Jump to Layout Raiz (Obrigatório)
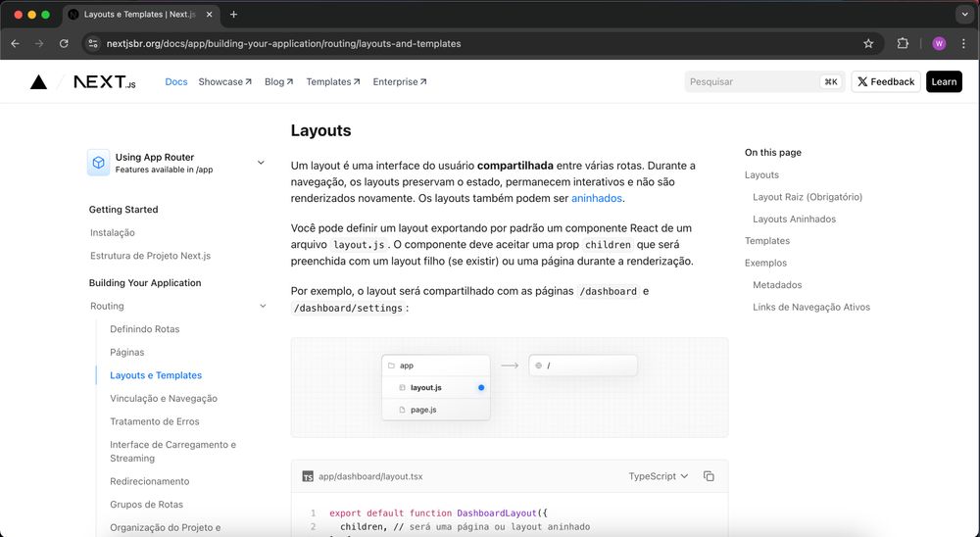The width and height of the screenshot is (980, 537). [x=808, y=197]
